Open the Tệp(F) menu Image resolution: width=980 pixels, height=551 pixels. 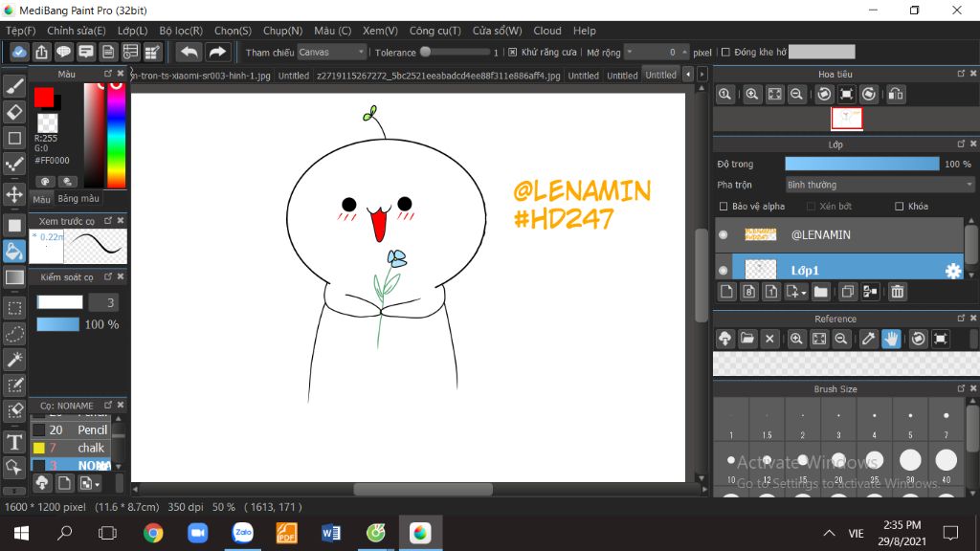(21, 31)
